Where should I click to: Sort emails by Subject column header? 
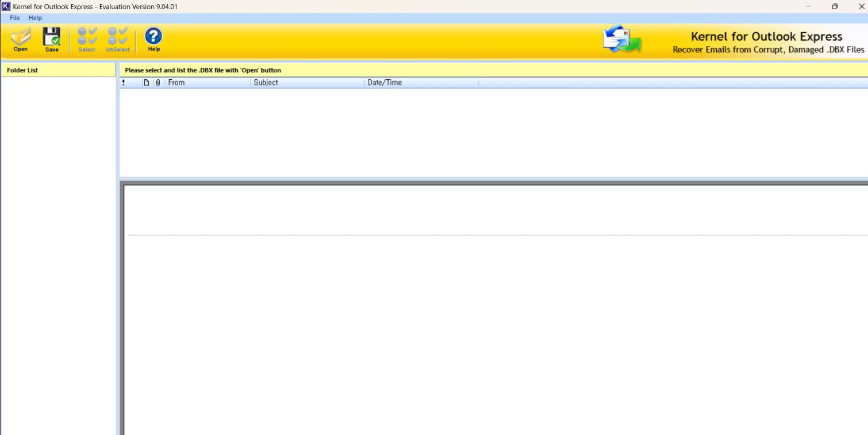[x=308, y=83]
